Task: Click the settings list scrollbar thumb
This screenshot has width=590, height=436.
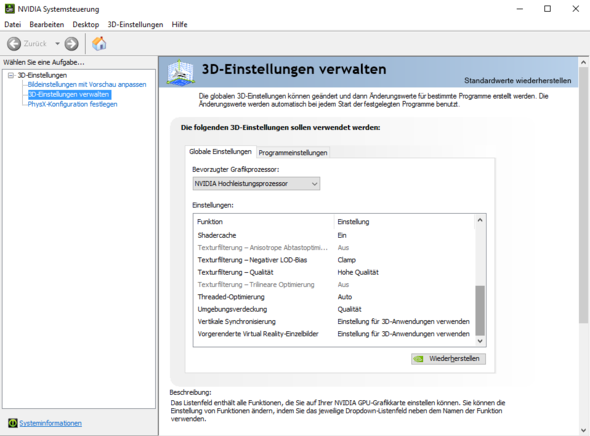Action: (x=480, y=310)
